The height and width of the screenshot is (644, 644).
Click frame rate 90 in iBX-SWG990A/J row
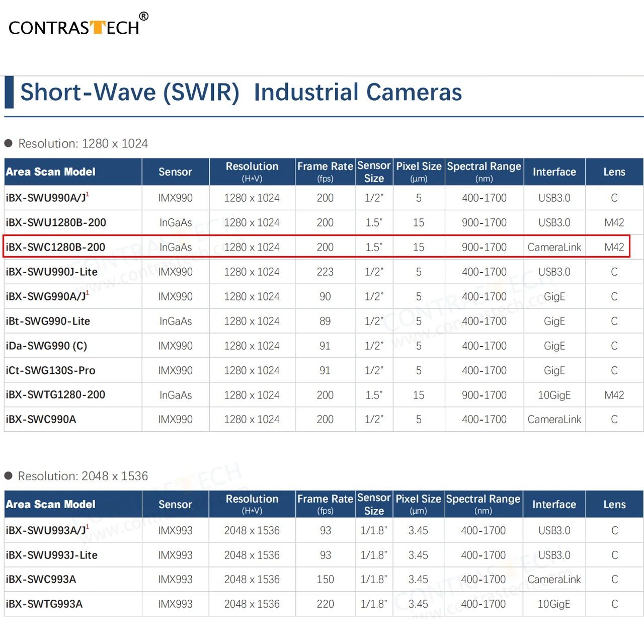325,296
